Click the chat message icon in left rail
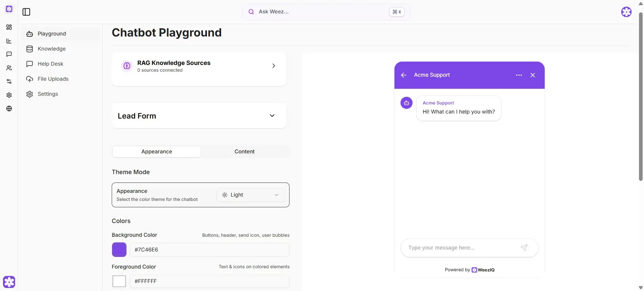The image size is (644, 291). point(9,54)
